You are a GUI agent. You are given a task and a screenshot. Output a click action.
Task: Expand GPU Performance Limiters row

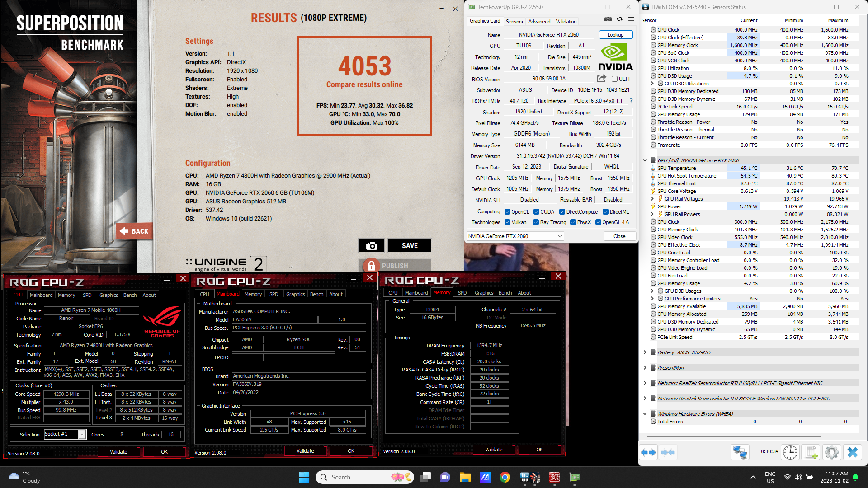[652, 299]
